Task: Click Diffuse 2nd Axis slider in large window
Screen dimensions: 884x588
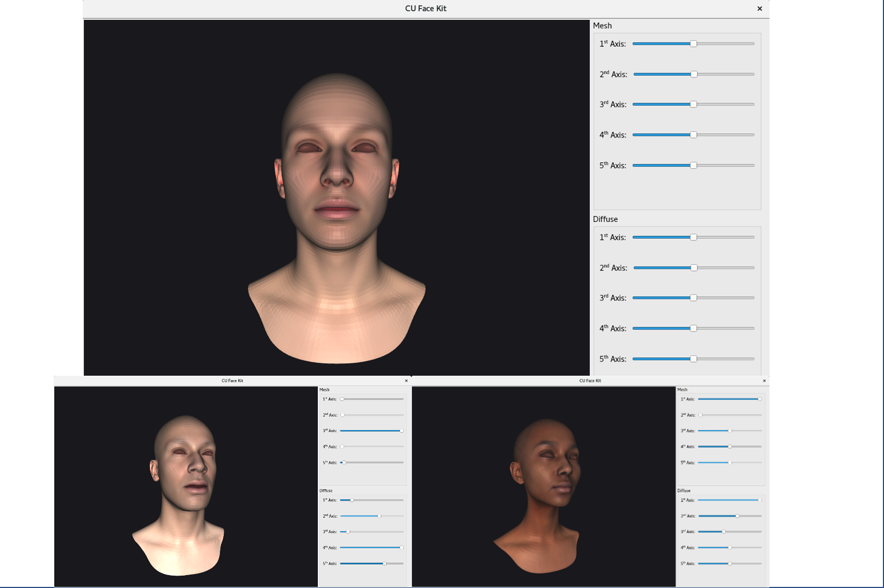Action: tap(694, 268)
